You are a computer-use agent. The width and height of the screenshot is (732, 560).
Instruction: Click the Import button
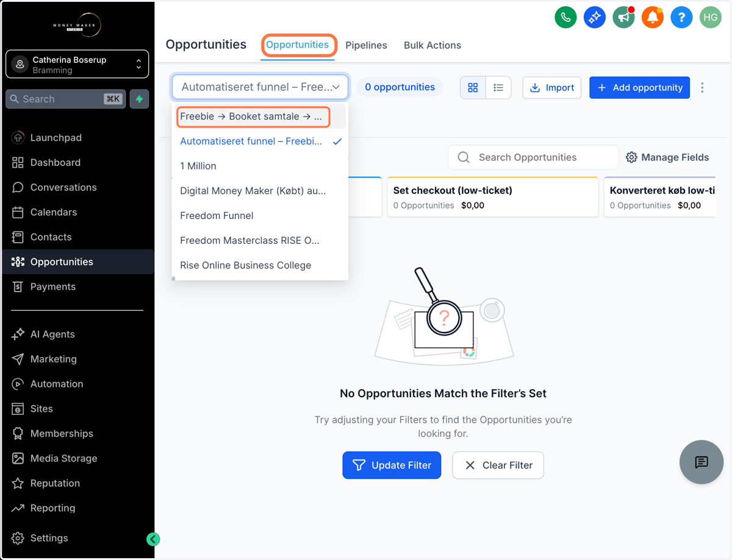pyautogui.click(x=552, y=88)
